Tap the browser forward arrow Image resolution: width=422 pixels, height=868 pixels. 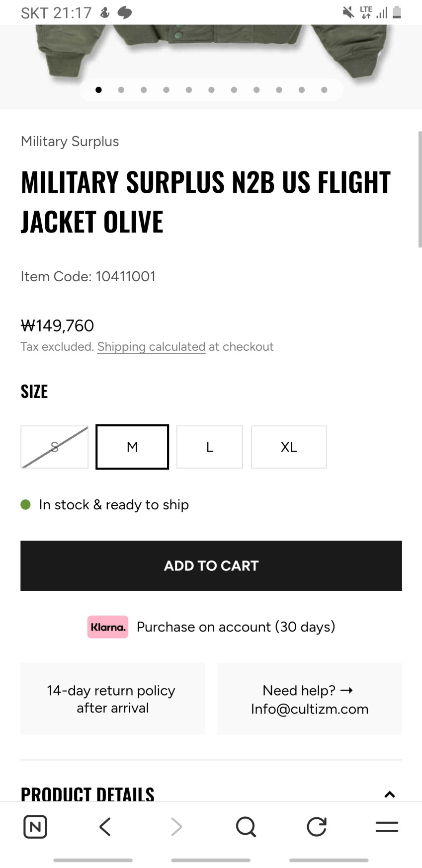(176, 827)
